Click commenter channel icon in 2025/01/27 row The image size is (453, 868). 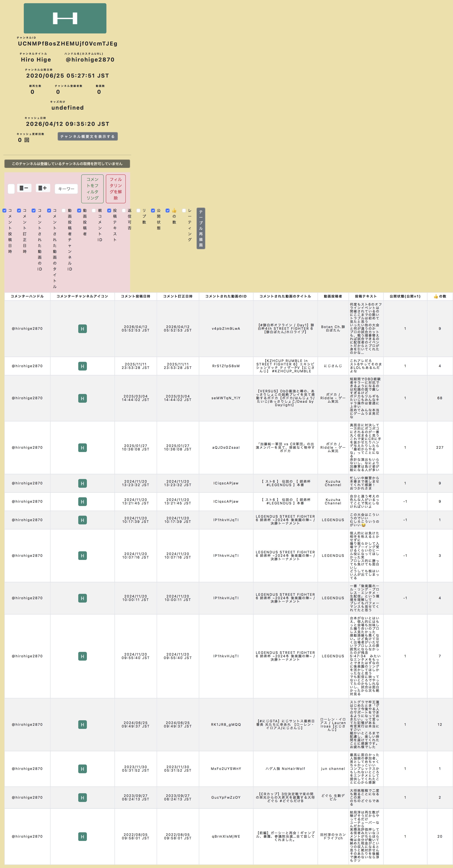click(83, 448)
